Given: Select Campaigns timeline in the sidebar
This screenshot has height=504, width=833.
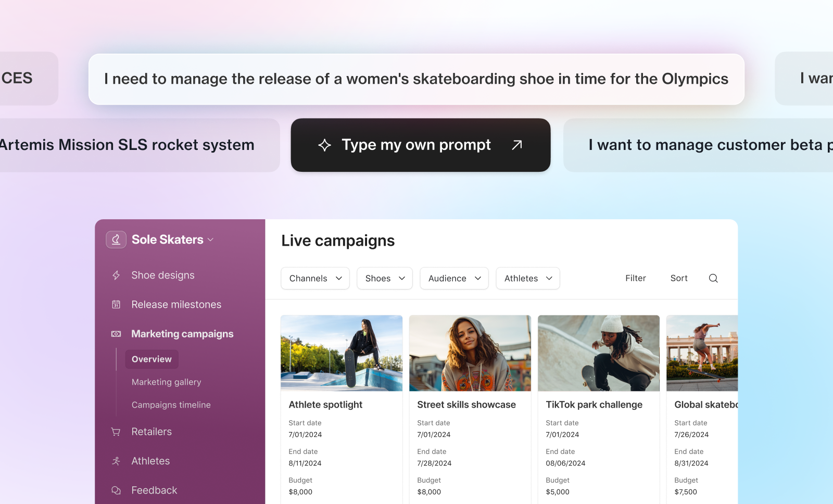Looking at the screenshot, I should pos(171,405).
